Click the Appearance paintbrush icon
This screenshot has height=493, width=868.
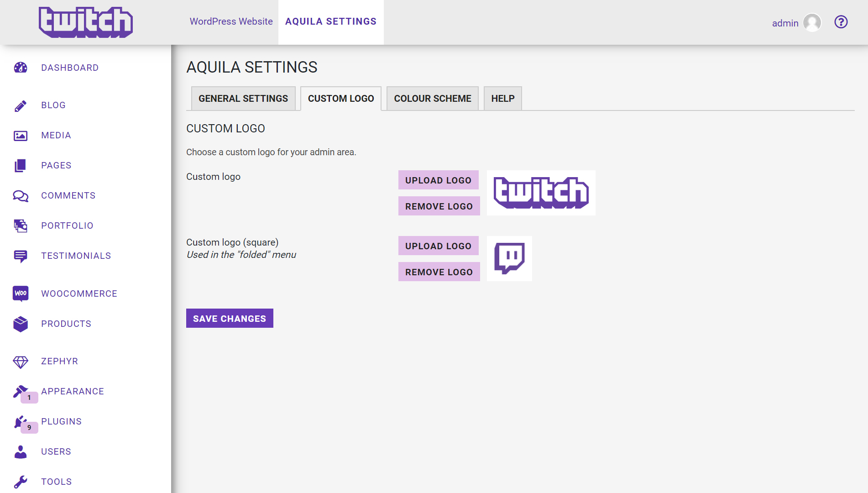coord(20,391)
